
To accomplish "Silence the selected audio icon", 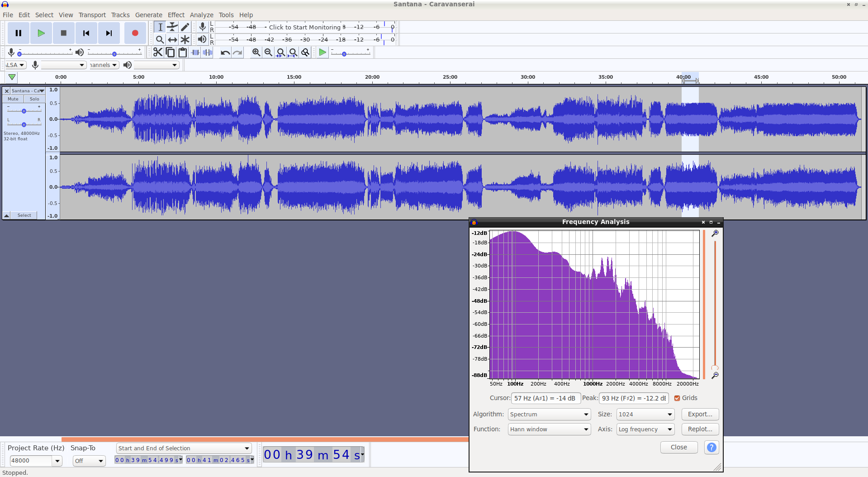I will click(x=208, y=52).
